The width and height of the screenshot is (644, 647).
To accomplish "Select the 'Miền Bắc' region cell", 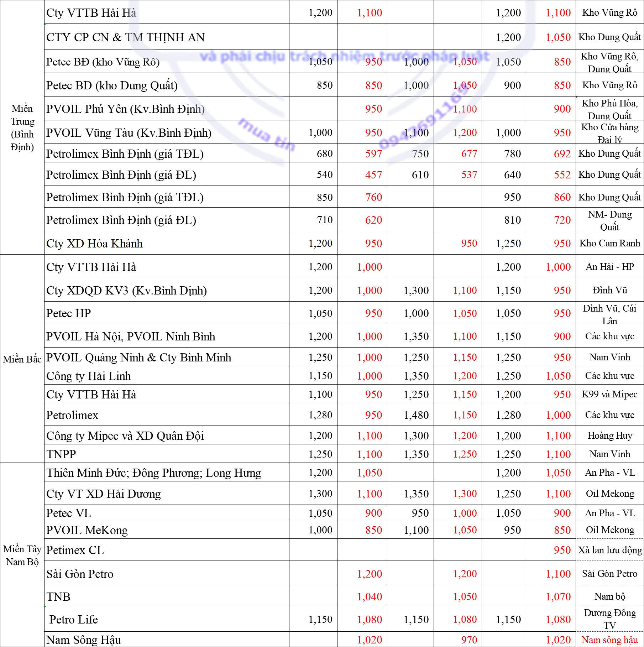I will (x=22, y=359).
